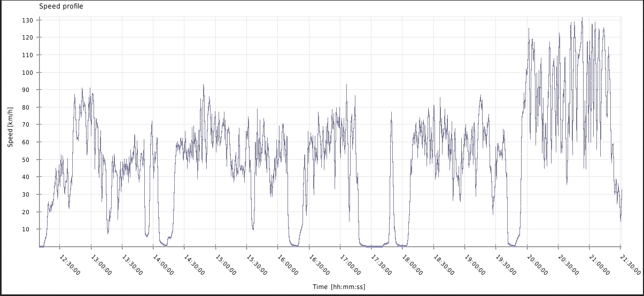Click the 18:00:00 time tick label
644x296 pixels.
(x=412, y=263)
